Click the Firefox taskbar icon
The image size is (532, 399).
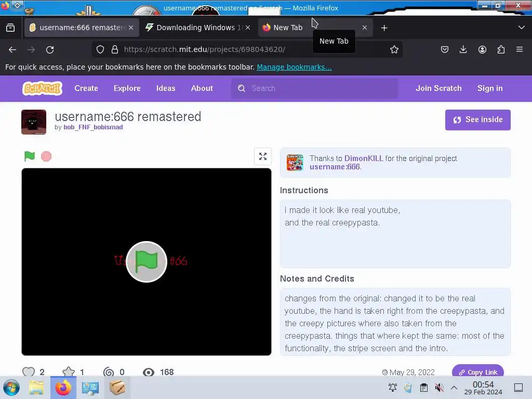point(63,388)
